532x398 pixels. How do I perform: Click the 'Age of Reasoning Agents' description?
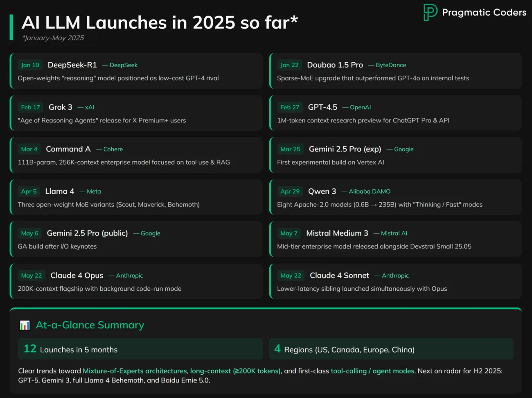[x=102, y=120]
